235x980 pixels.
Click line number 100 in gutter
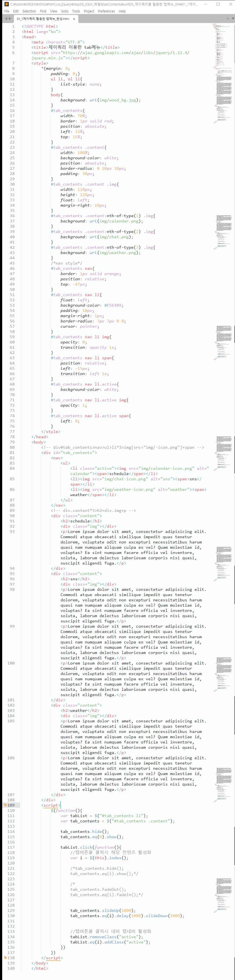tap(11, 663)
